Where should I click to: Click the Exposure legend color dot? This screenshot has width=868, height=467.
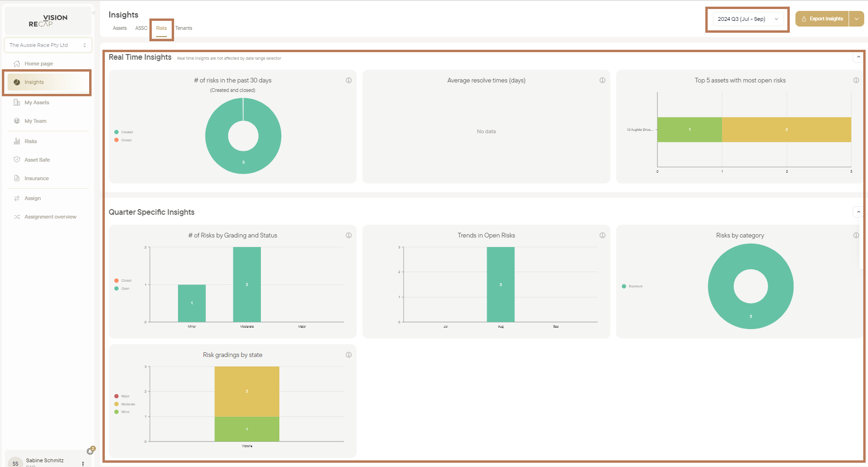point(624,286)
